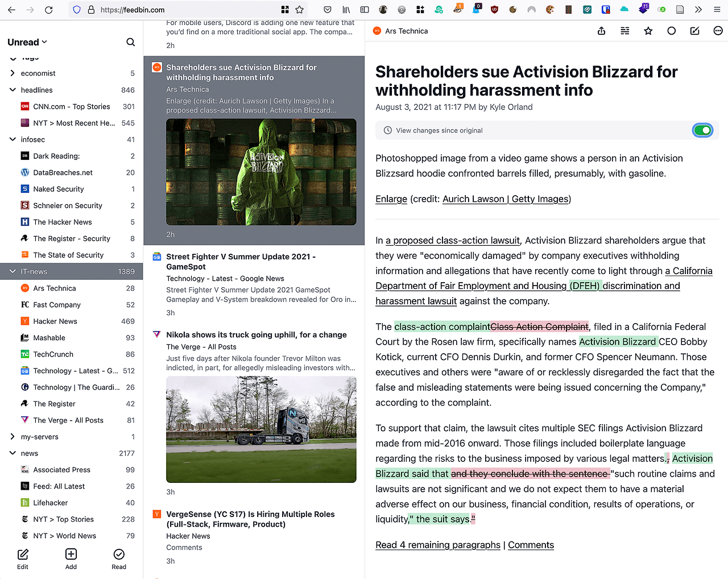This screenshot has width=728, height=579.
Task: Click the Add feed button
Action: point(71,559)
